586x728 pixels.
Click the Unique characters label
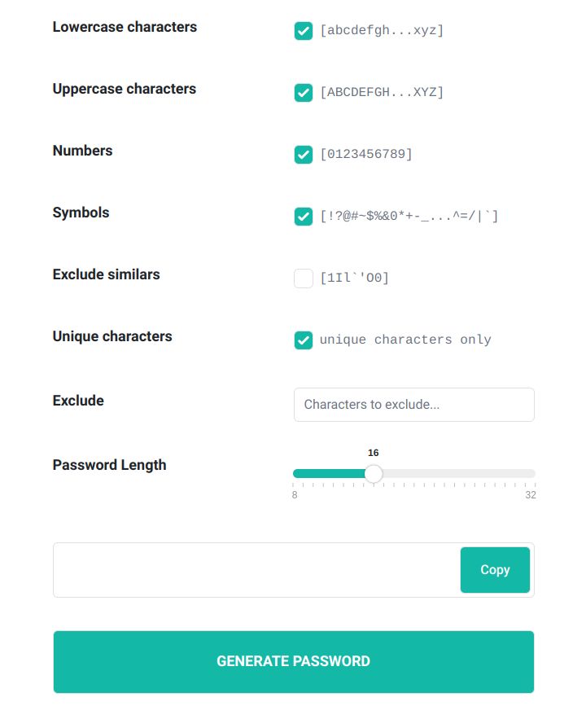coord(112,336)
